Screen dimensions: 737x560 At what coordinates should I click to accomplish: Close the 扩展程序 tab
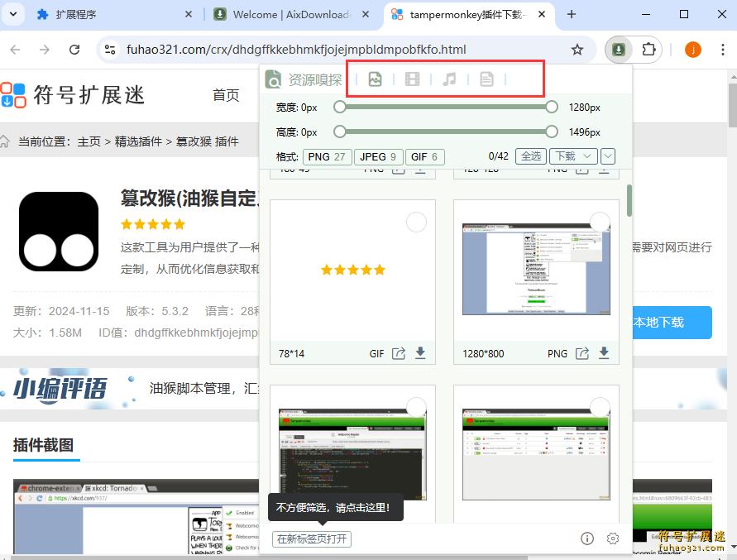click(x=189, y=15)
